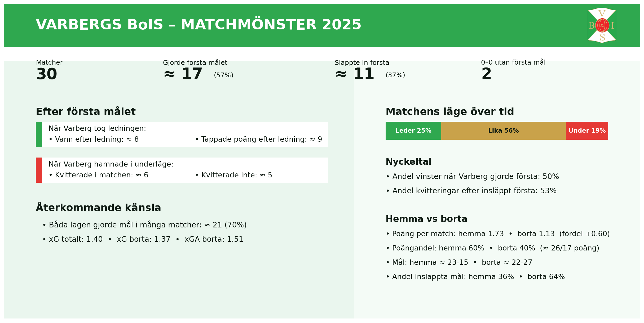644x323 pixels.
Task: Click the red Under 19% bar segment
Action: pyautogui.click(x=587, y=131)
